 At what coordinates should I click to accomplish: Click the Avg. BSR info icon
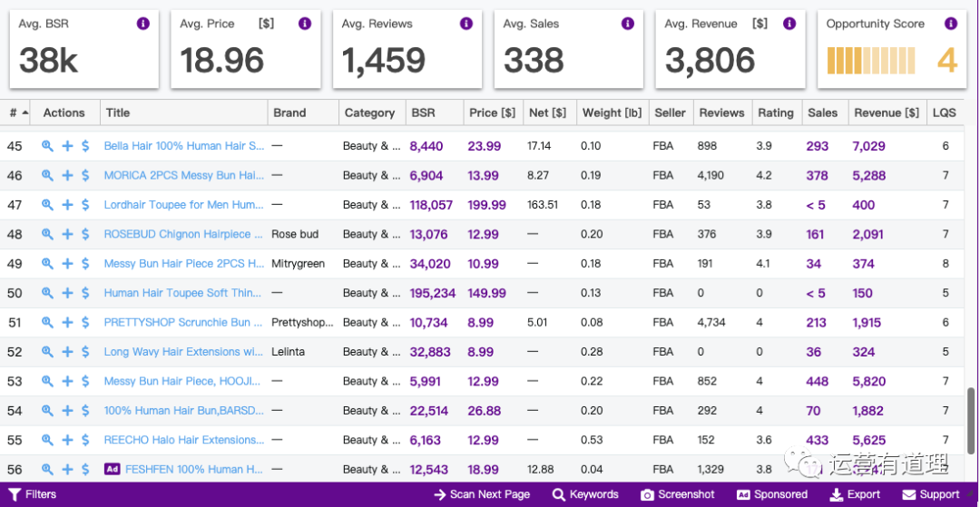click(142, 24)
